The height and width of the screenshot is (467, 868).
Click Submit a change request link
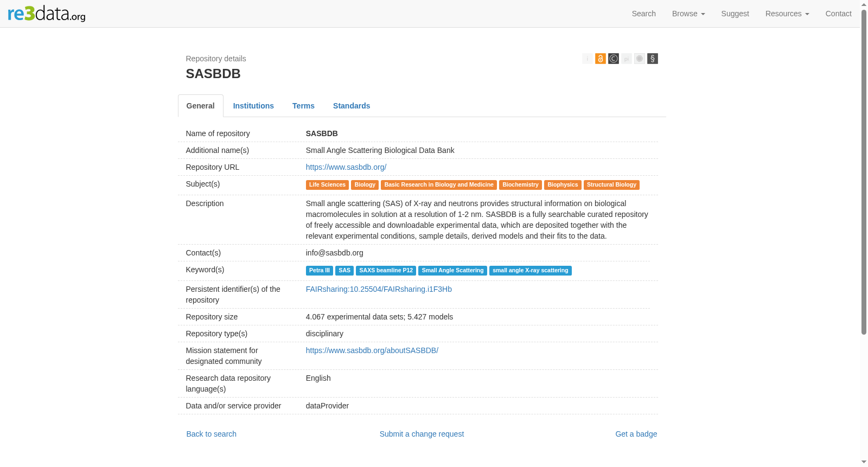click(x=422, y=434)
